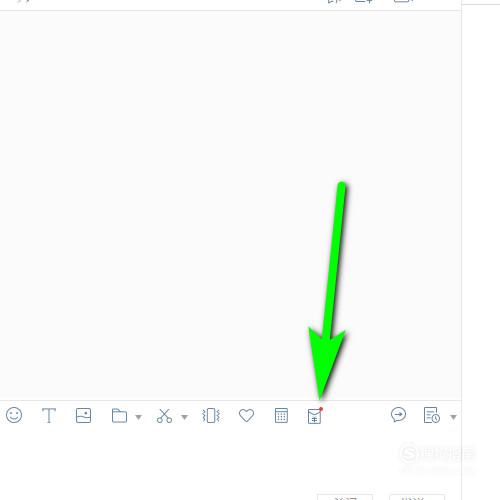This screenshot has width=500, height=500.
Task: Start a screenshot with the scissors icon
Action: point(164,416)
